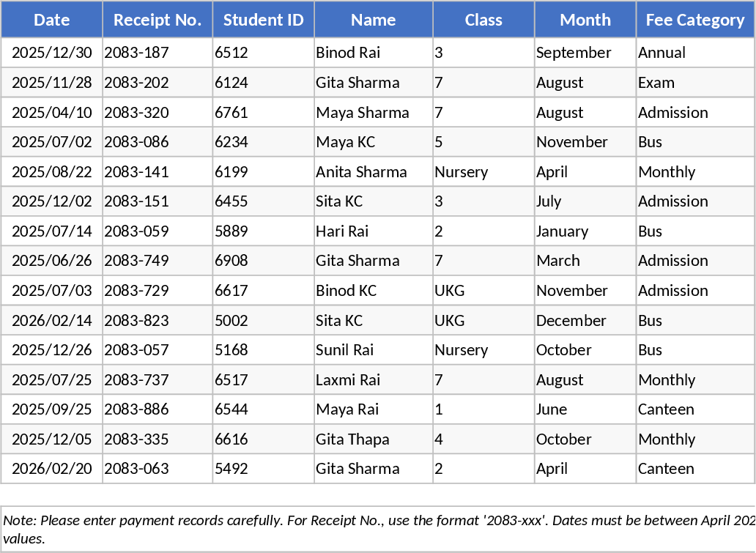Click the Fee Category header cell
756x553 pixels.
(x=695, y=20)
